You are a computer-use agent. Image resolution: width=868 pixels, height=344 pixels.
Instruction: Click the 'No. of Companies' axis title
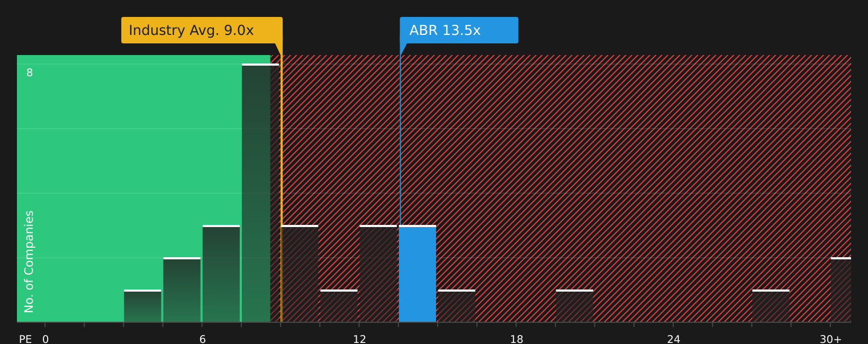(29, 261)
